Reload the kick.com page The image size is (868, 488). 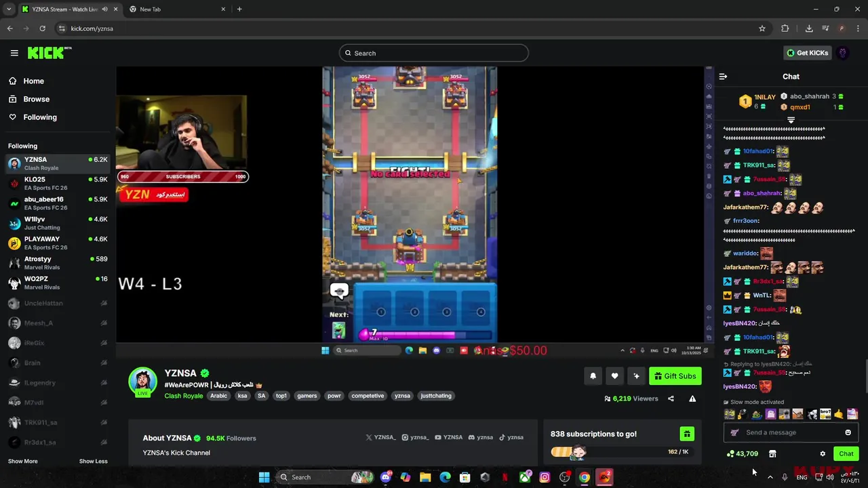click(x=42, y=28)
